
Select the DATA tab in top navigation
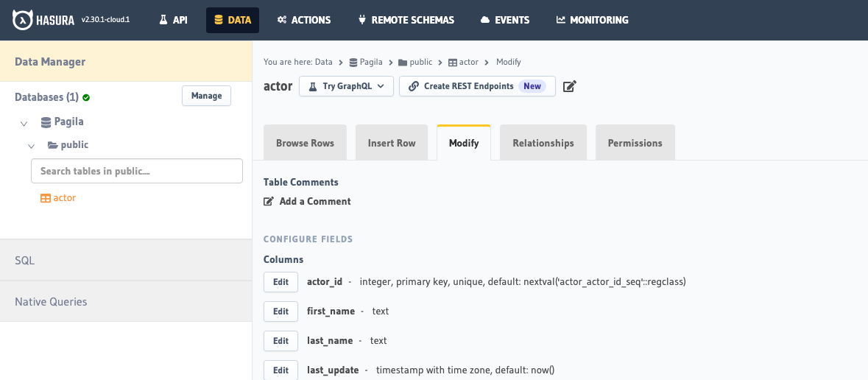(233, 20)
